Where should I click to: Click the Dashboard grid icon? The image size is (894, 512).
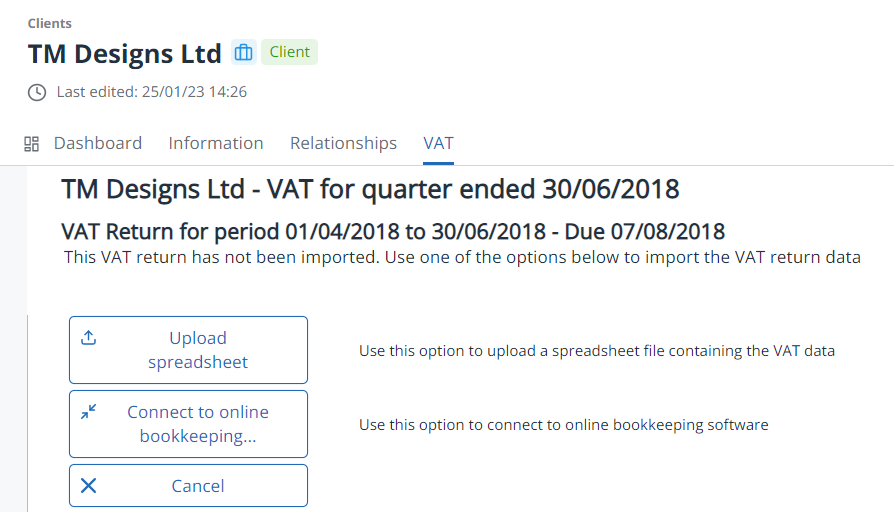click(31, 144)
